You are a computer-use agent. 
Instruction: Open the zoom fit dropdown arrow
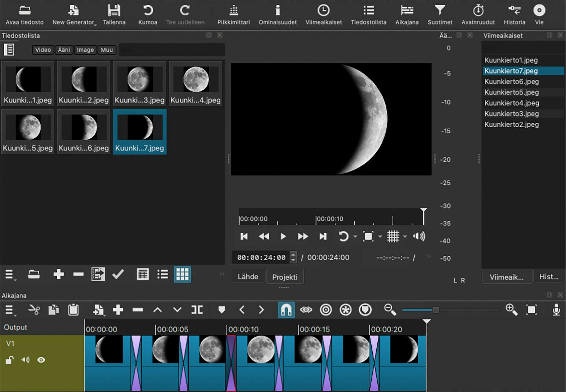click(x=380, y=237)
